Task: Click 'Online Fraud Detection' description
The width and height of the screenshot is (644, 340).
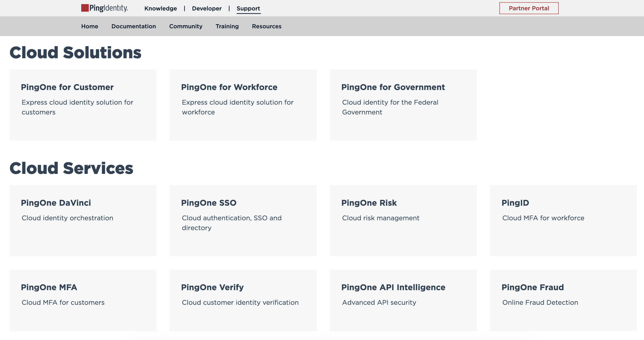Action: (x=540, y=302)
